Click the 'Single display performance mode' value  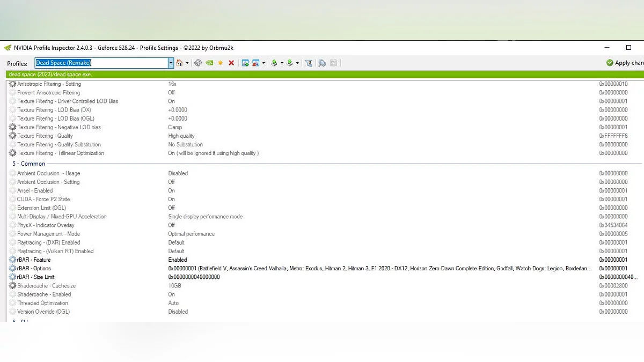point(206,217)
